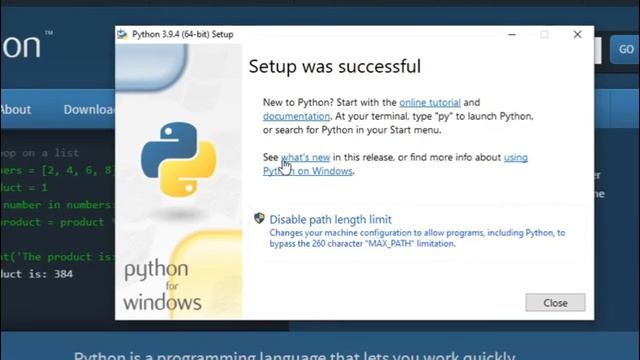
Task: Click the MAX_PATH limitation description text
Action: (417, 238)
